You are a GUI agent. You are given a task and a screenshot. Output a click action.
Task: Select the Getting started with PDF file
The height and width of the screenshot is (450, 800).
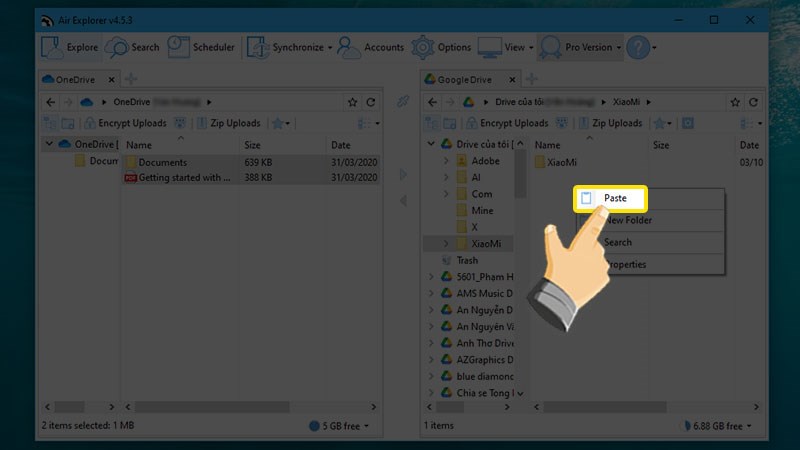[251, 178]
